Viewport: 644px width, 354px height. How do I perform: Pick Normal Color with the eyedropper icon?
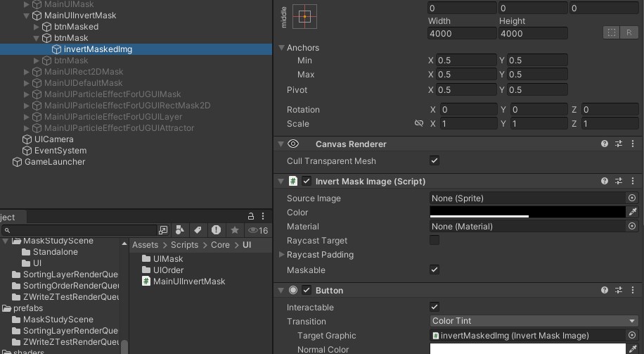(633, 349)
